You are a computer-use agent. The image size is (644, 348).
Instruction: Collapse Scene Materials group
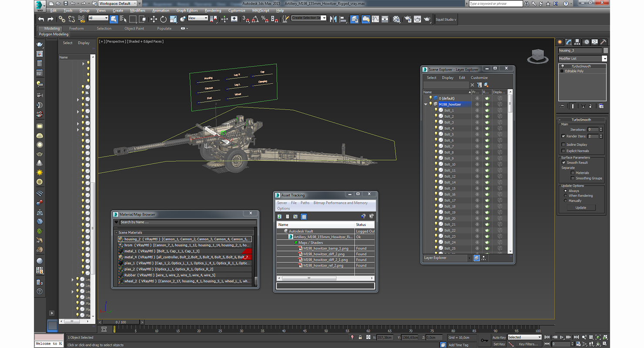[x=117, y=233]
